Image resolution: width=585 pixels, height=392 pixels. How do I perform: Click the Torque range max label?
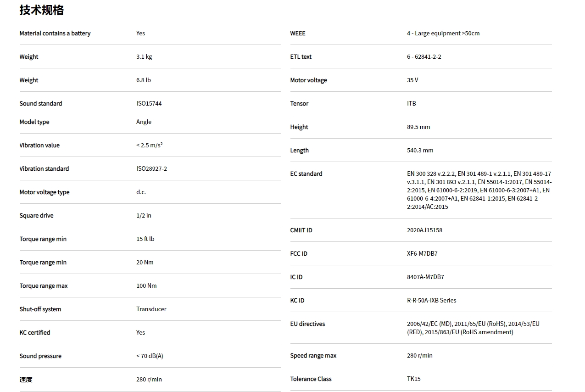44,286
